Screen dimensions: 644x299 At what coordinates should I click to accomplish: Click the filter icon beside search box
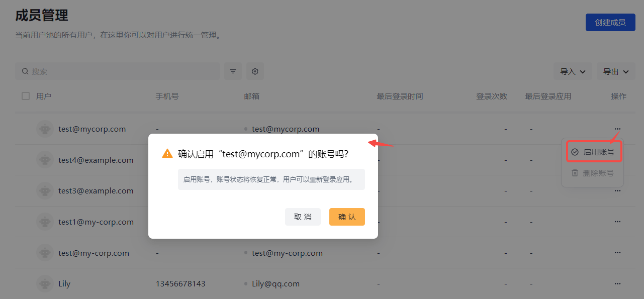tap(233, 71)
